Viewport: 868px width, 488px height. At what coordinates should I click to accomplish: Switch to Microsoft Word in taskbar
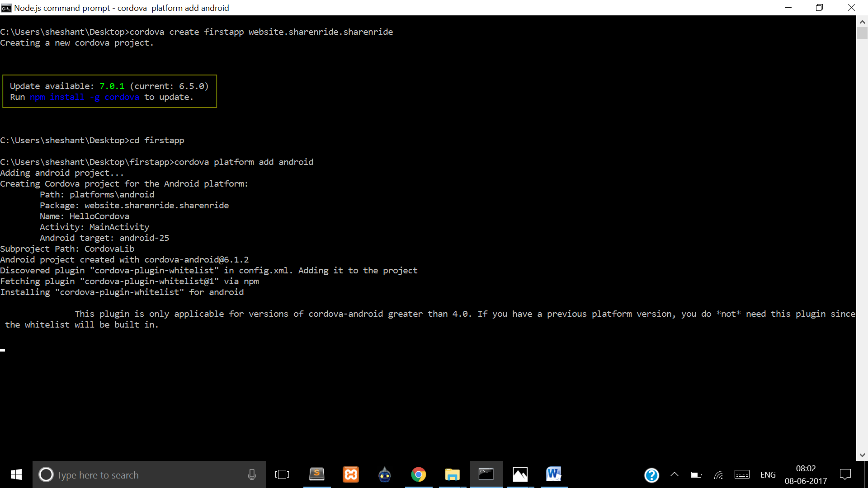554,474
